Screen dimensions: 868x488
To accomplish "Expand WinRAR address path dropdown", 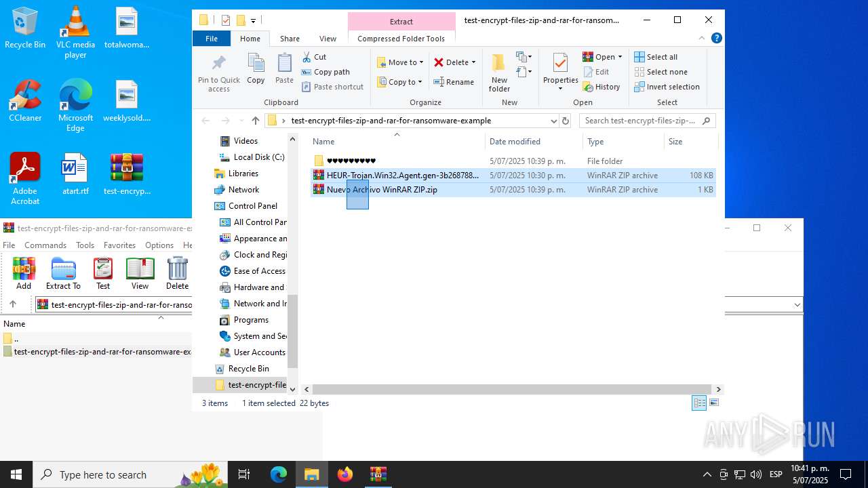I will (x=797, y=305).
